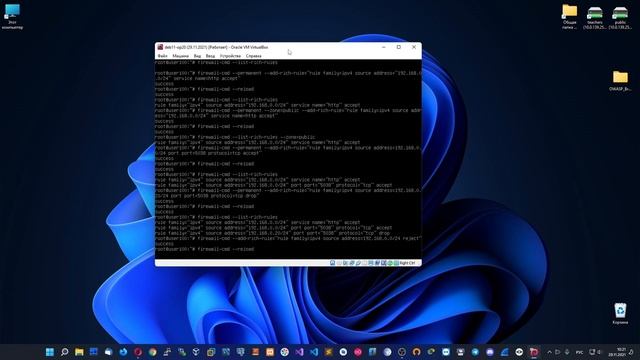The image size is (640, 360).
Task: Open the Справка menu
Action: pos(253,56)
